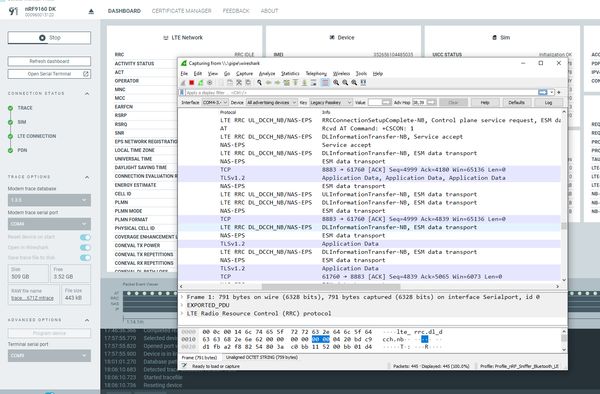
Task: Click the find packet magnifier icon
Action: pos(259,83)
